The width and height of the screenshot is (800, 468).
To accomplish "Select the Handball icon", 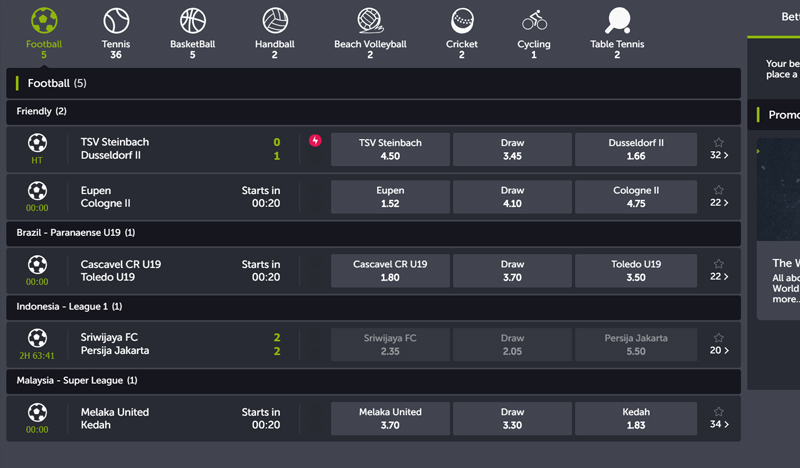I will tap(275, 21).
